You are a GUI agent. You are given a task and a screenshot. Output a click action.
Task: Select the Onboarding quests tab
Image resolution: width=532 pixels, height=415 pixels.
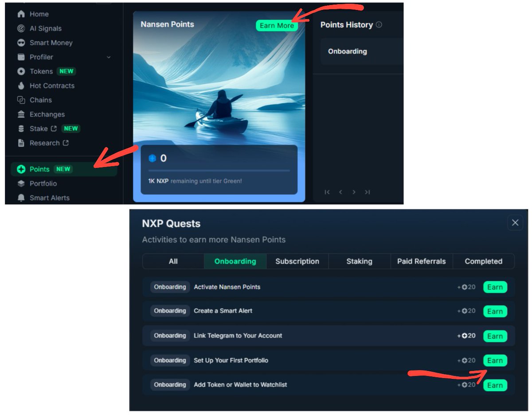(x=235, y=261)
